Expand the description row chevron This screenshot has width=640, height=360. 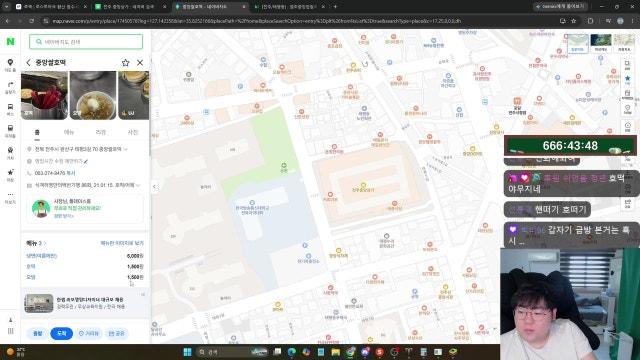pyautogui.click(x=138, y=185)
